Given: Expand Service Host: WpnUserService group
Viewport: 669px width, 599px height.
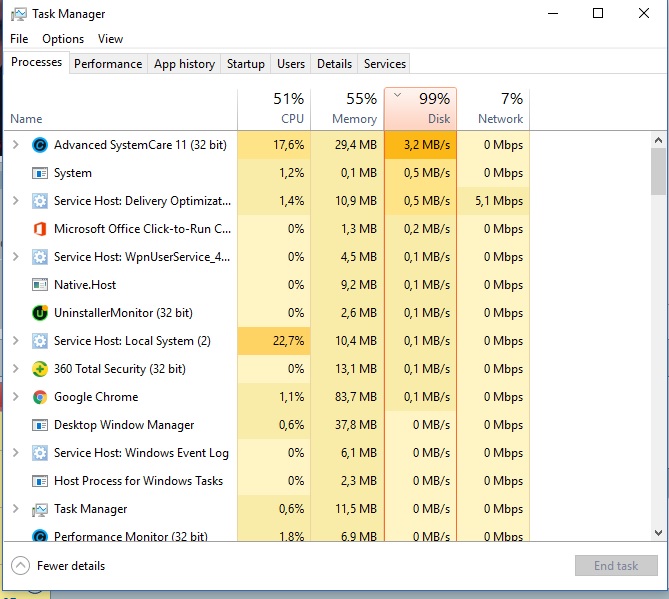Looking at the screenshot, I should [16, 256].
